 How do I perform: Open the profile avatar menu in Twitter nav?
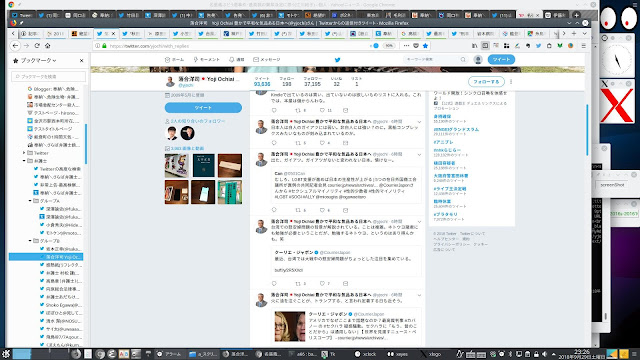tap(478, 60)
